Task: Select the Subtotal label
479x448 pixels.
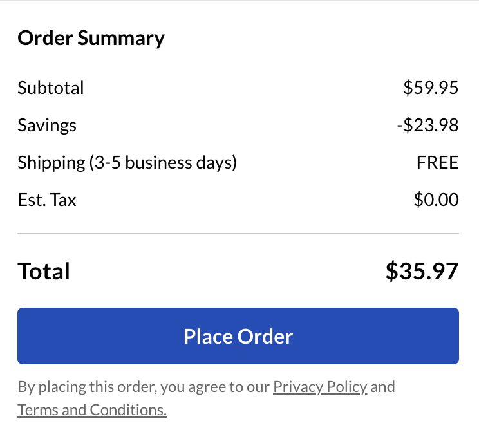Action: coord(51,88)
